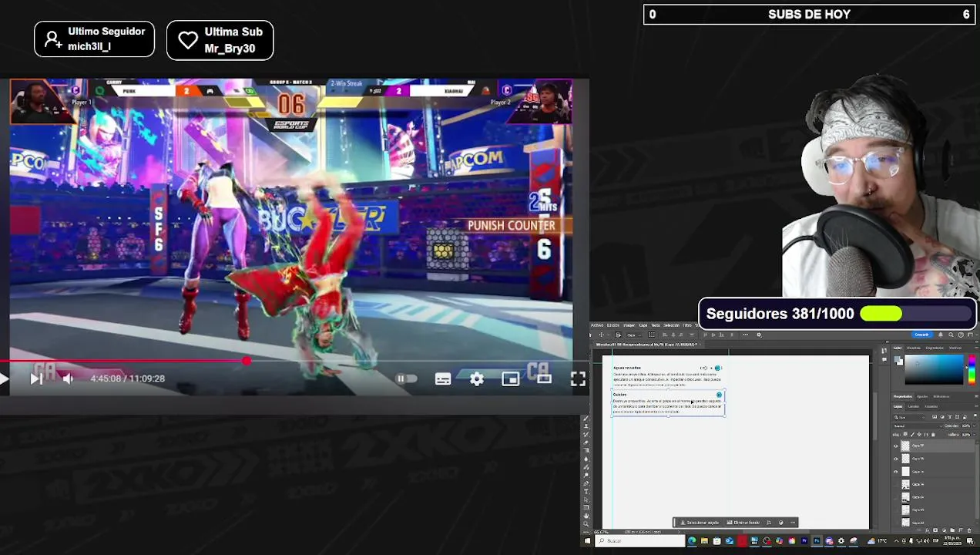Select the Type tool in Photoshop toolbar
The image size is (980, 555).
(x=586, y=491)
